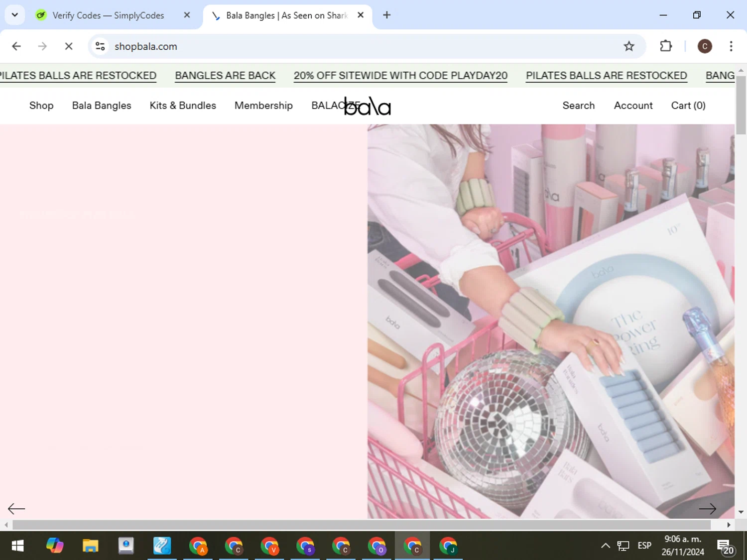Open Copilot from taskbar

[55, 546]
